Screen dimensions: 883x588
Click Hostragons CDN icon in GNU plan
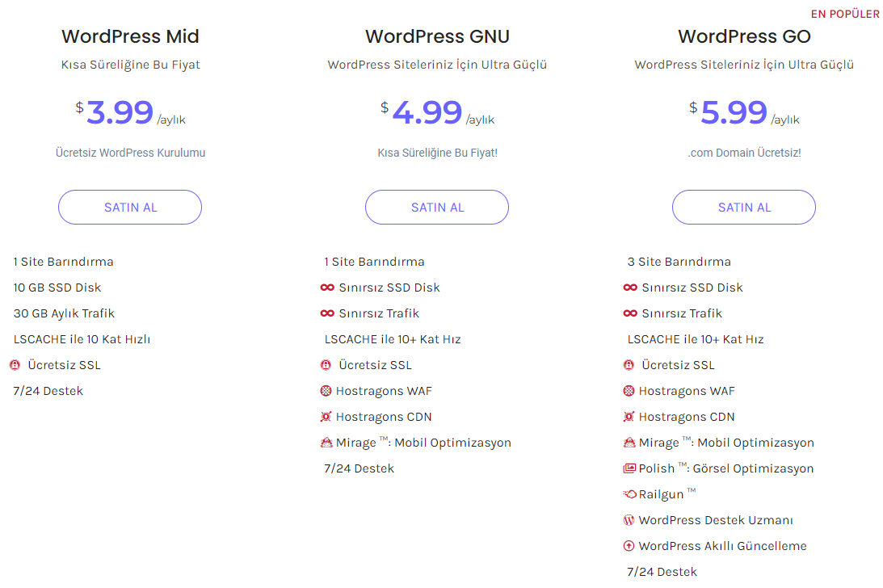click(x=326, y=417)
